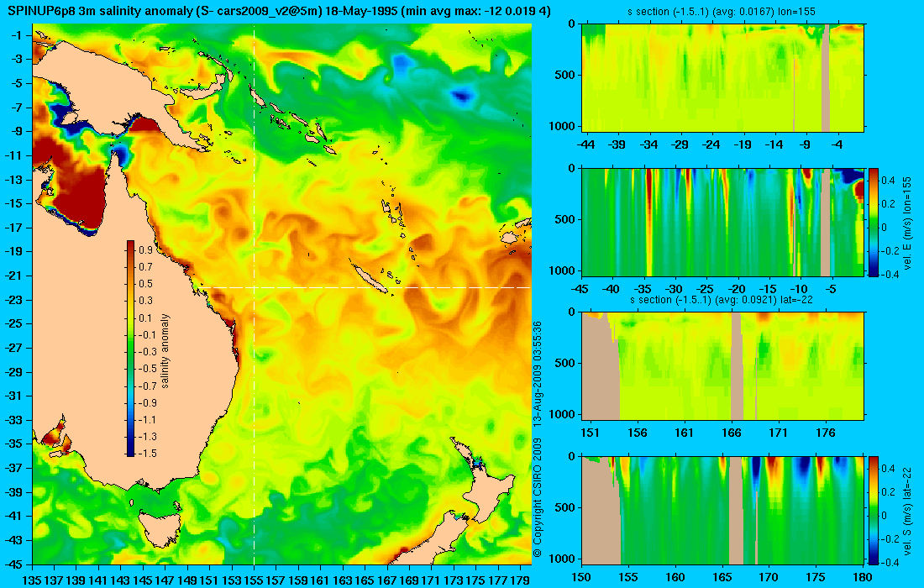Click the rotated 'salinity anomaly' colorbar label
The height and width of the screenshot is (588, 924).
165,351
